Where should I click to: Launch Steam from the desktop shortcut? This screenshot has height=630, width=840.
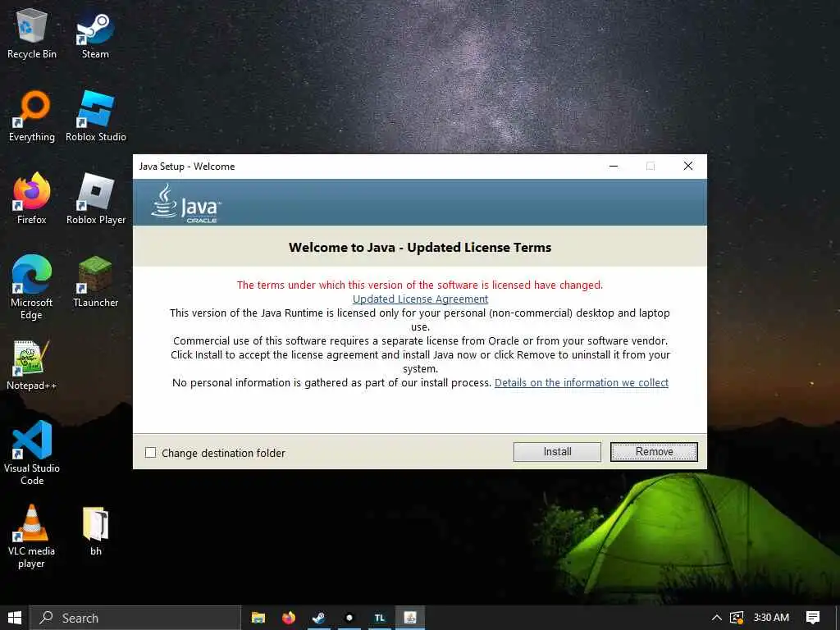(95, 33)
